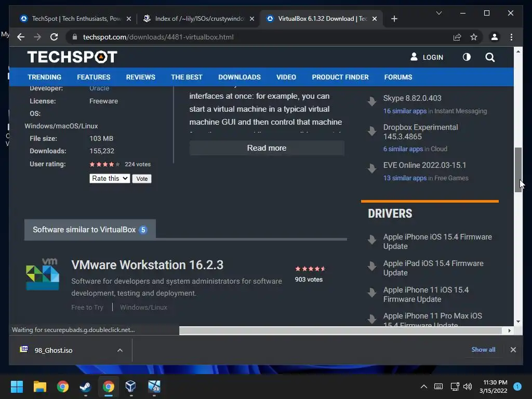532x399 pixels.
Task: Click download arrow icon beside Skype
Action: pyautogui.click(x=372, y=101)
